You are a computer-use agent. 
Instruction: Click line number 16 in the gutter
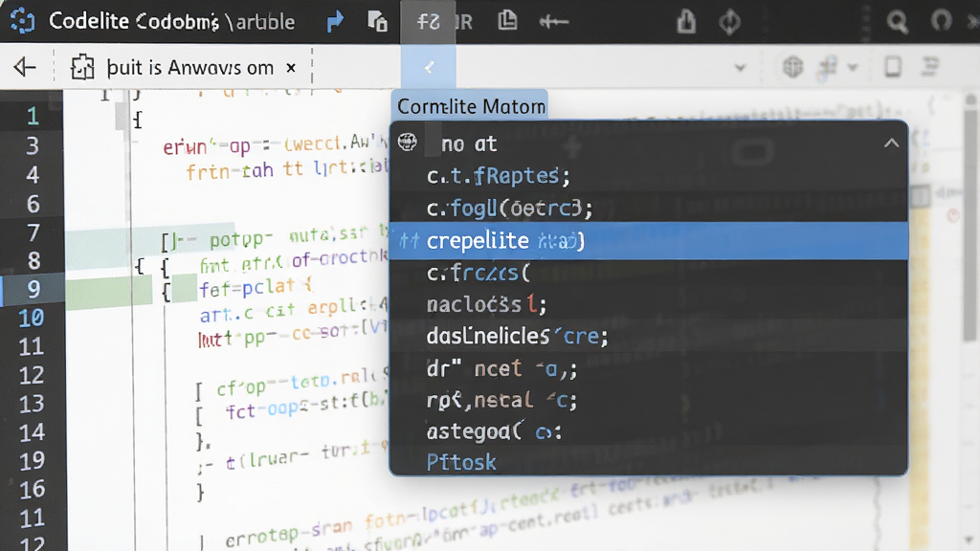click(x=32, y=489)
